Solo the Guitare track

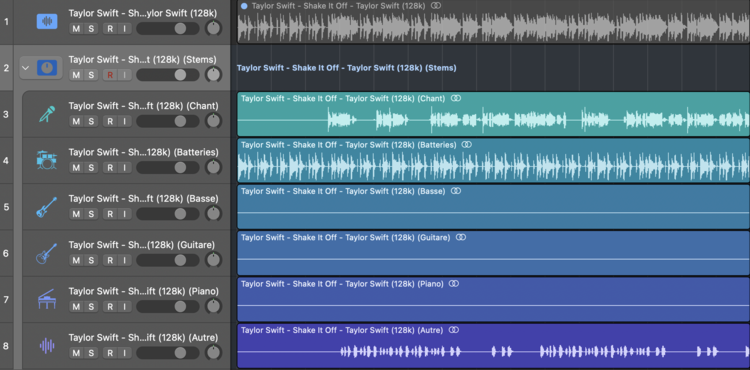point(91,260)
